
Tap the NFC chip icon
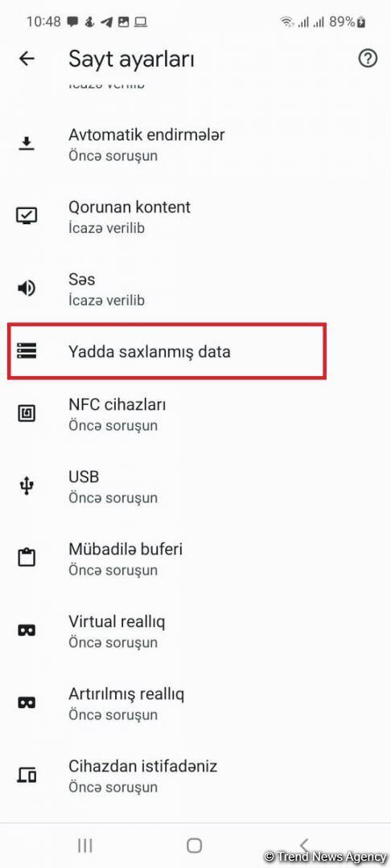click(27, 414)
